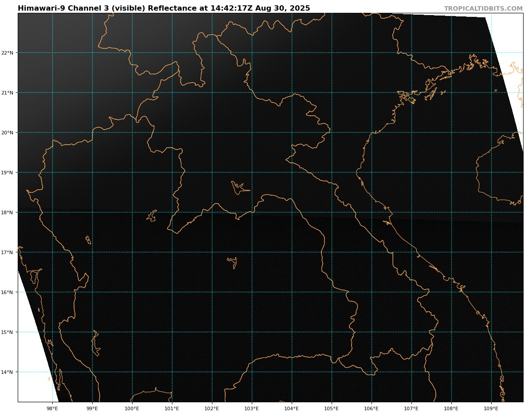Click the 98°E longitude label
The width and height of the screenshot is (532, 412).
pyautogui.click(x=52, y=408)
